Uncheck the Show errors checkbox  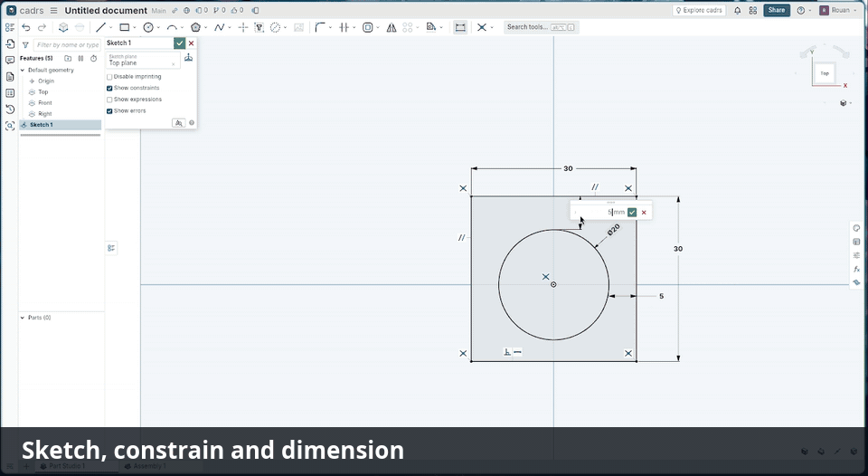pos(109,110)
